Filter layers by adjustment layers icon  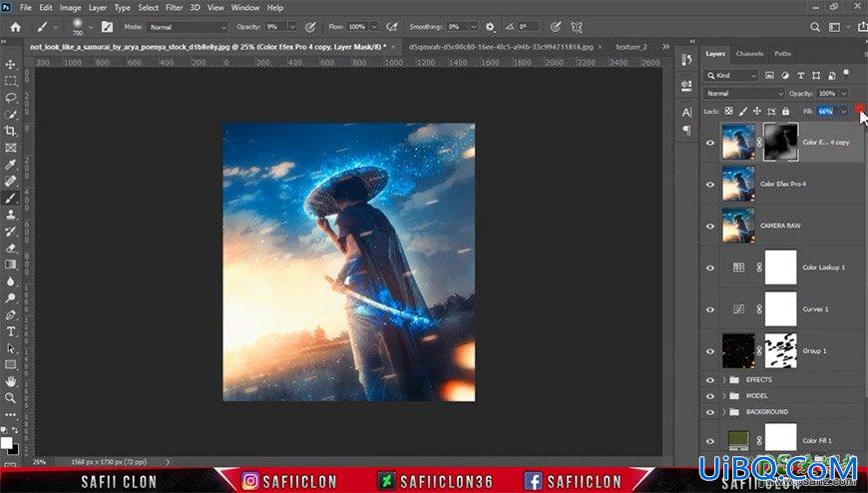(785, 75)
